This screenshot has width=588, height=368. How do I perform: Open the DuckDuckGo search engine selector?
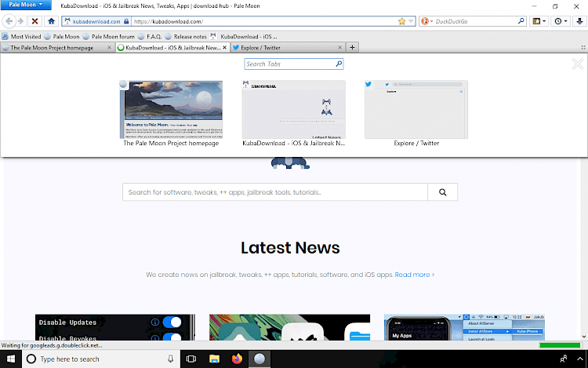click(x=426, y=21)
